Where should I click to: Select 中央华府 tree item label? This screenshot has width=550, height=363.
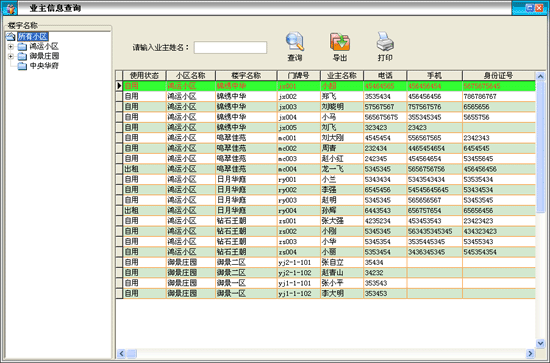44,66
